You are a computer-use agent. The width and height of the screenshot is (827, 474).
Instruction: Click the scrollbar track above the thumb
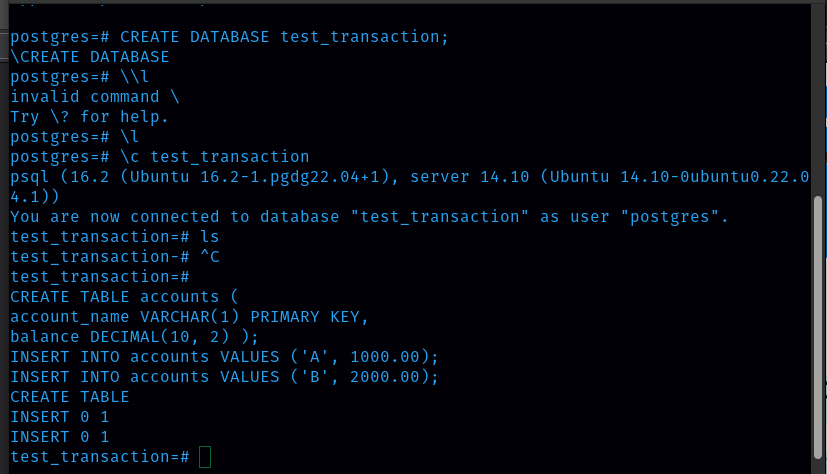click(x=819, y=100)
